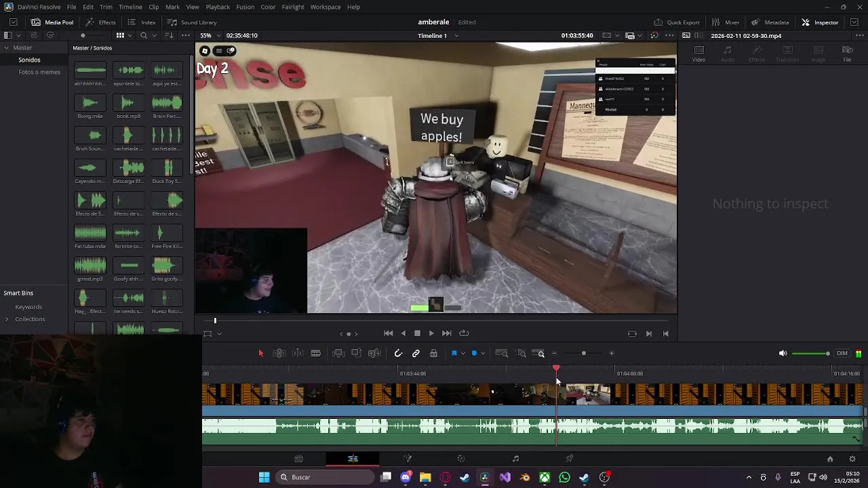
Task: Expand the Collections smart bin
Action: pyautogui.click(x=7, y=319)
